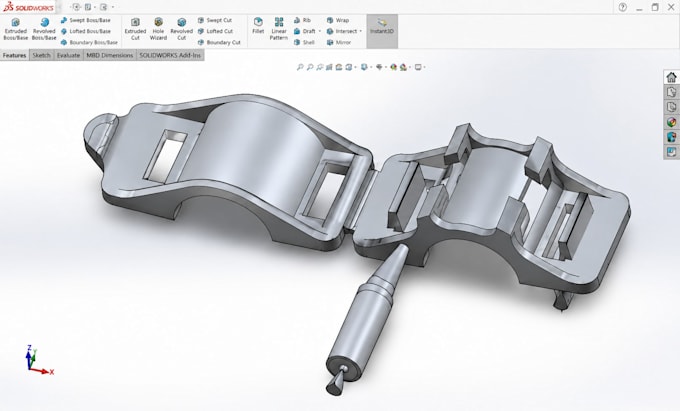Viewport: 680px width, 411px height.
Task: Open the Hide/Show Items dropdown arrow
Action: pos(386,67)
